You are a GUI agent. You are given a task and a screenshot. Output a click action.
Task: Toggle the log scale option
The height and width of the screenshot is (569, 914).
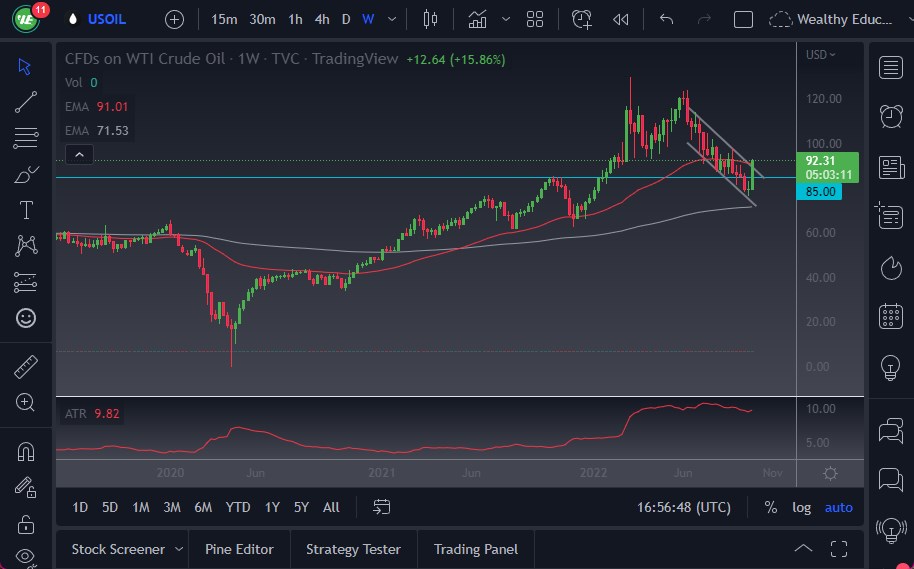(x=802, y=507)
